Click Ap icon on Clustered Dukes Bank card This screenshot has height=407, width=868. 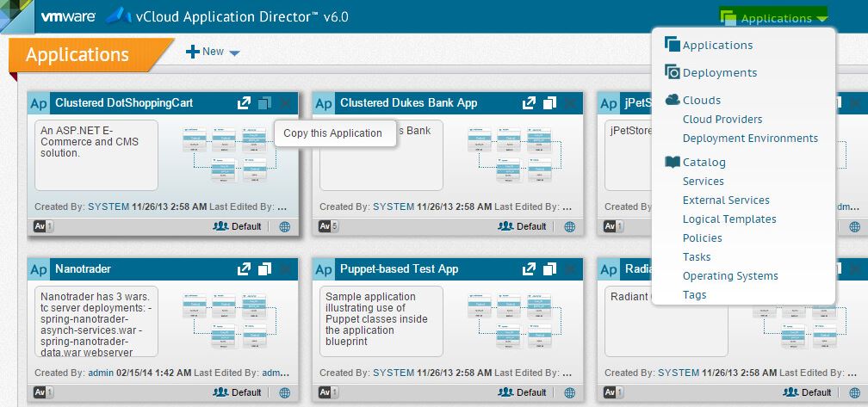tap(324, 103)
